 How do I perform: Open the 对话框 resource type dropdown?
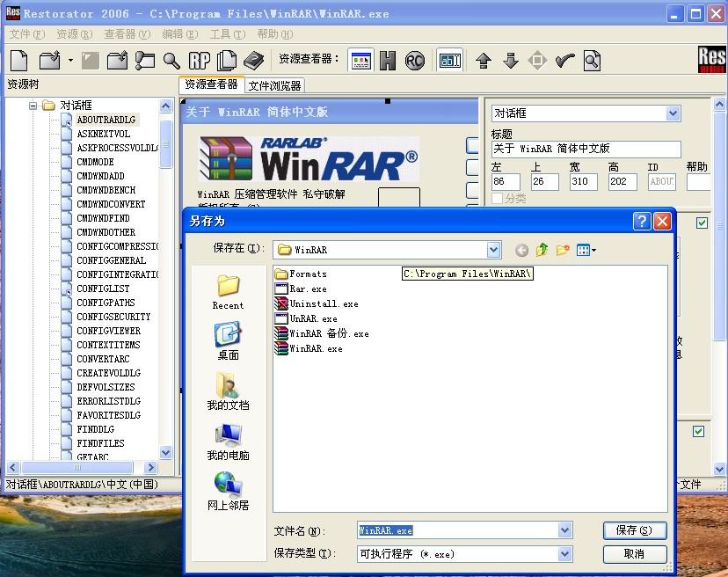pos(673,113)
